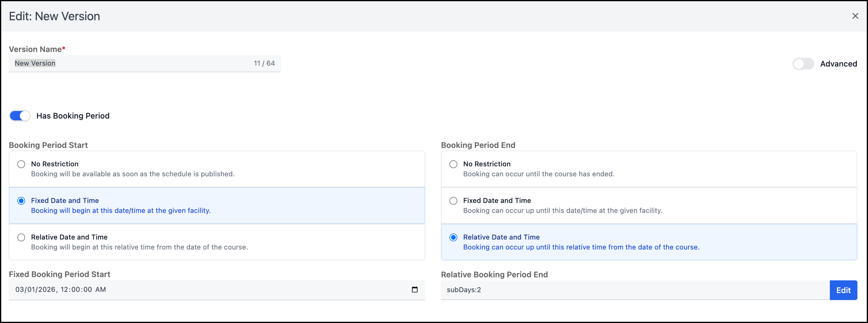The height and width of the screenshot is (323, 868).
Task: Close the Edit: New Version dialog
Action: [x=855, y=16]
